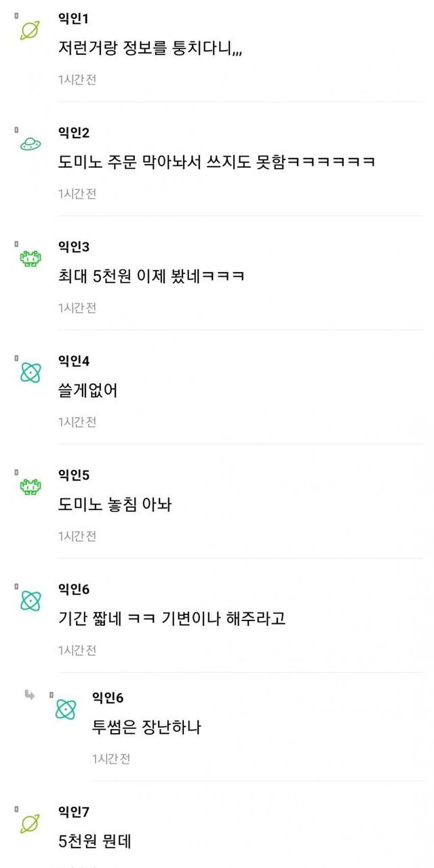The width and height of the screenshot is (434, 868).
Task: Select the comment '도미노 놓침 아놔'
Action: click(x=115, y=505)
